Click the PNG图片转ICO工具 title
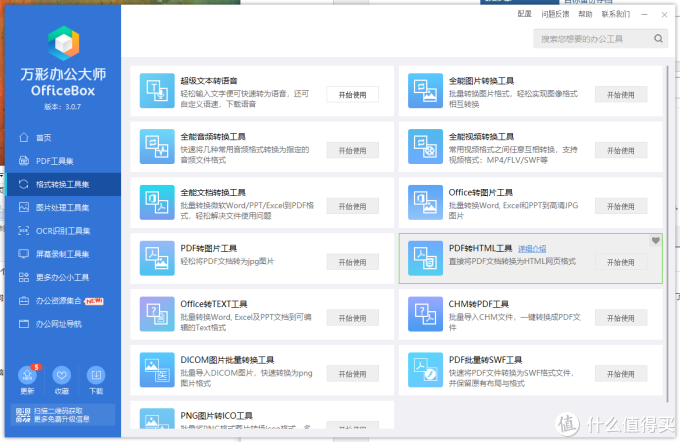 pyautogui.click(x=216, y=416)
